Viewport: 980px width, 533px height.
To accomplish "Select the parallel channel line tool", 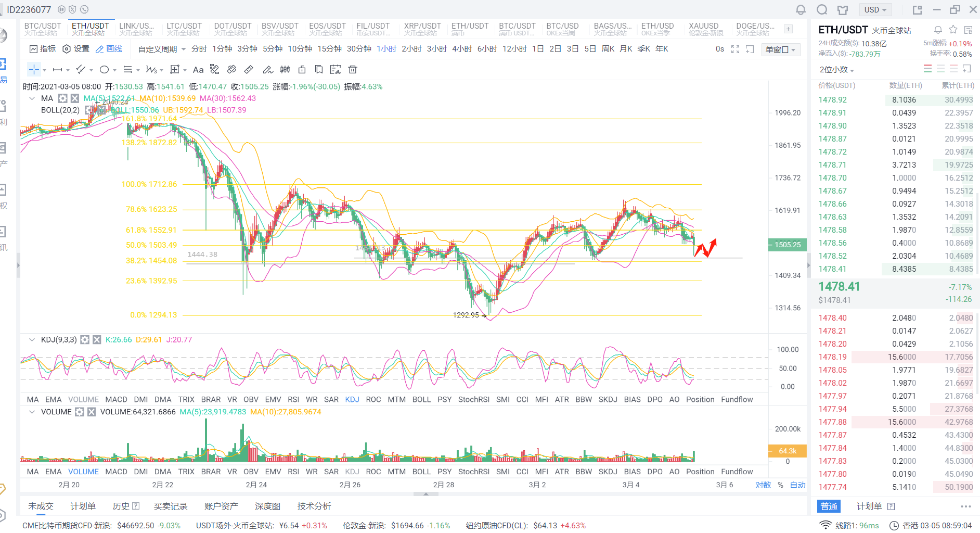I will pos(81,69).
